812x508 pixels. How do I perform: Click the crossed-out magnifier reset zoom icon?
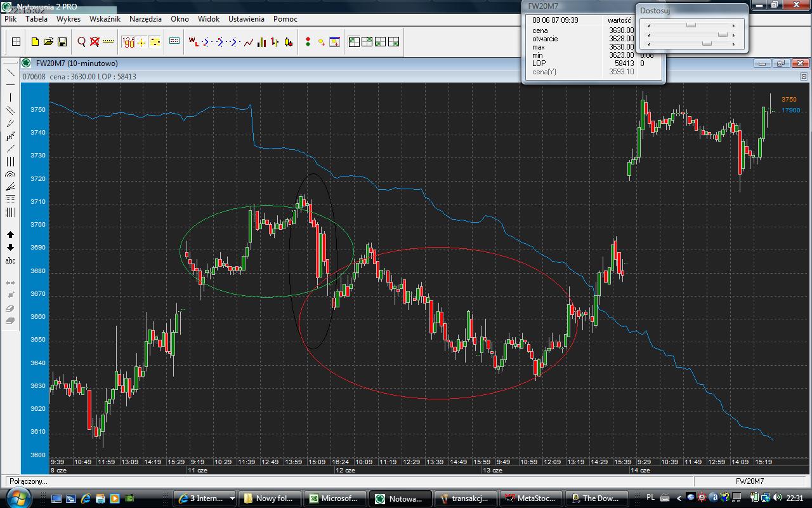95,42
